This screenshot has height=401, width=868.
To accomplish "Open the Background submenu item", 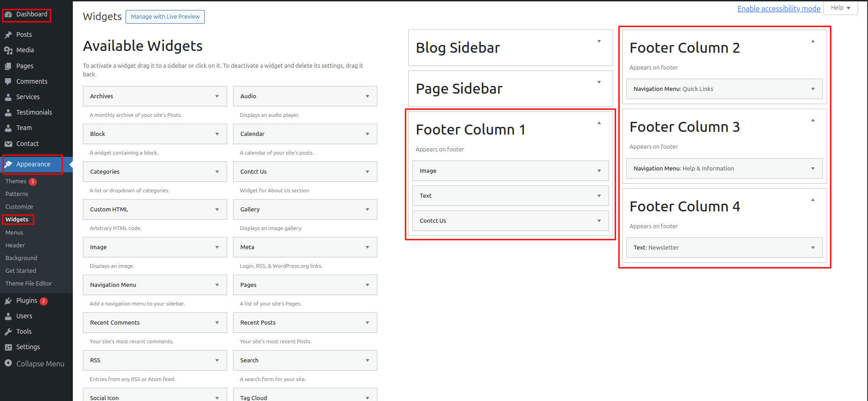I will 21,258.
